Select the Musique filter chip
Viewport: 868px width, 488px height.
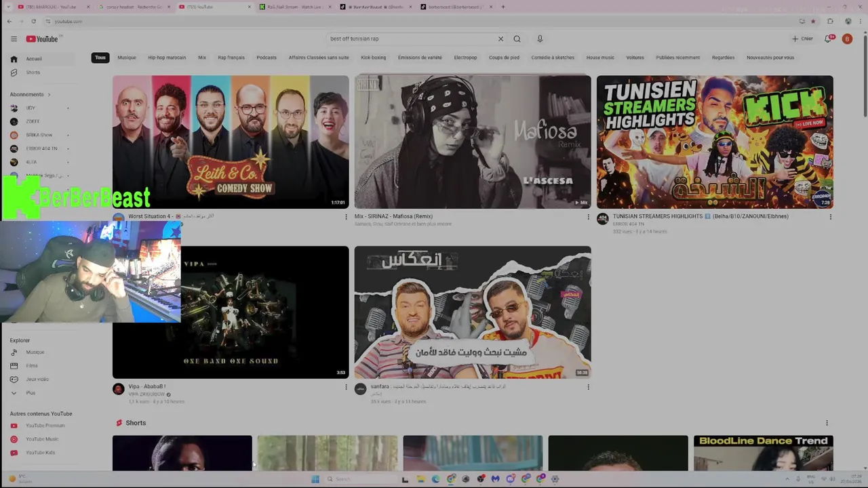127,58
